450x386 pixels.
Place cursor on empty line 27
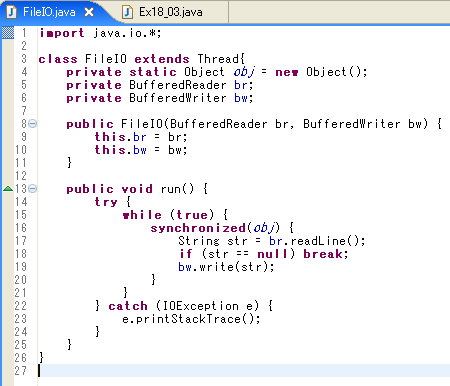click(244, 371)
